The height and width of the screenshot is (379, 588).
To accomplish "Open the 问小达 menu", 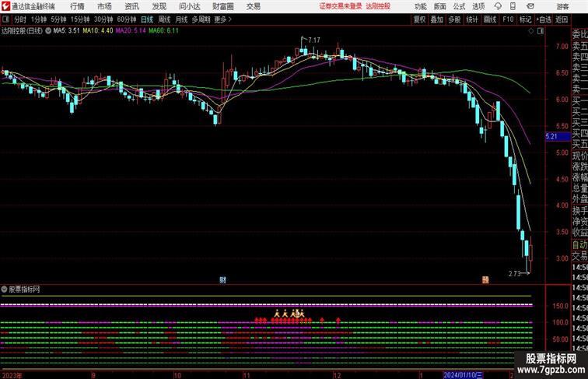I will [189, 6].
